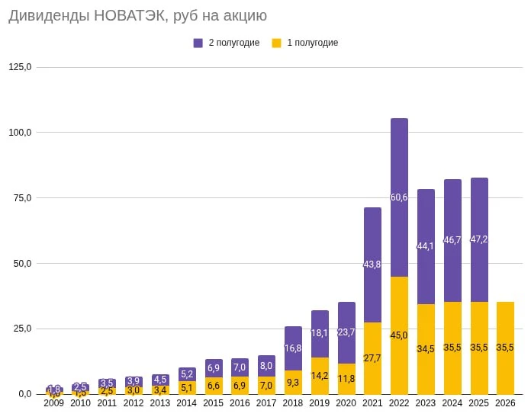Click the 2024 year label on x-axis
The image size is (531, 420).
(452, 403)
